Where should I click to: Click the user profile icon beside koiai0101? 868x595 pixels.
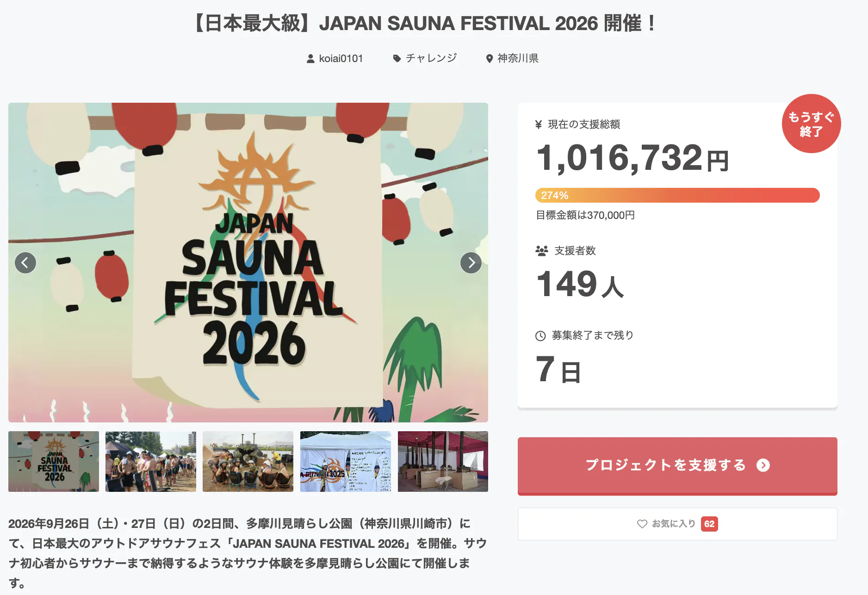tap(310, 59)
